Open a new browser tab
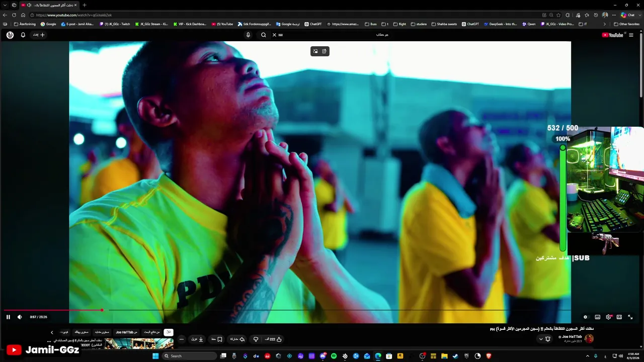The image size is (644, 362). 84,5
